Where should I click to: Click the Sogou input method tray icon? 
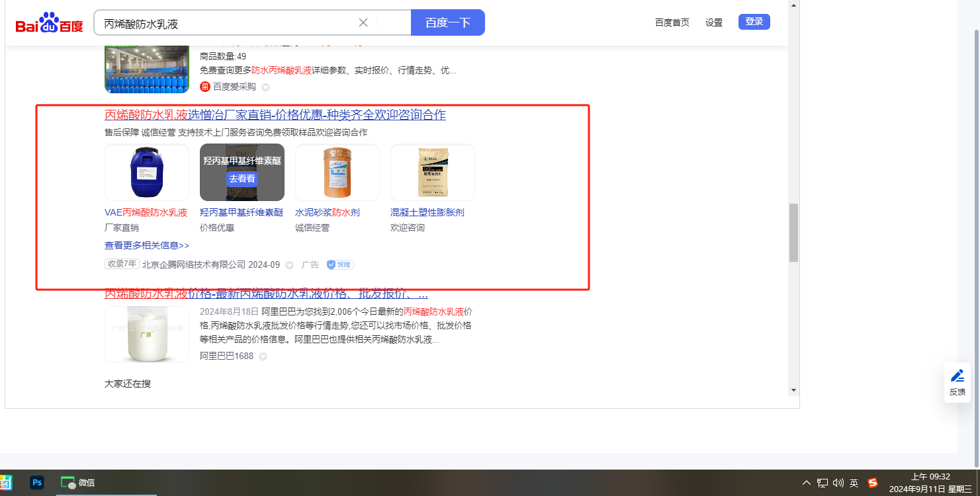(x=873, y=483)
